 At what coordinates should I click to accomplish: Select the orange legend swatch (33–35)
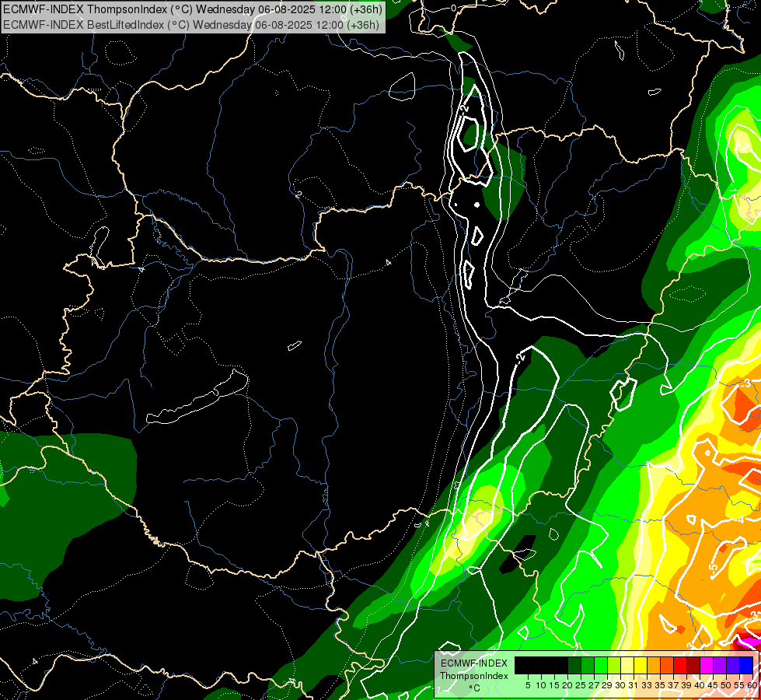click(x=654, y=666)
